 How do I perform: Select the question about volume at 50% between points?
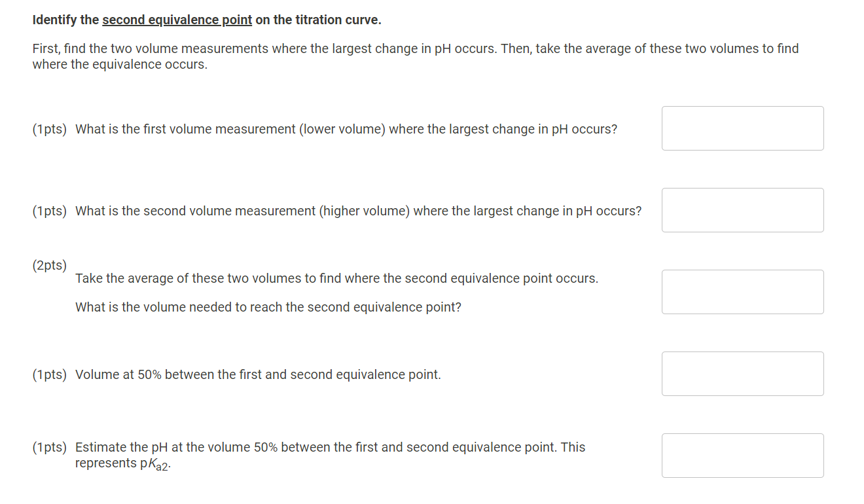[x=257, y=374]
